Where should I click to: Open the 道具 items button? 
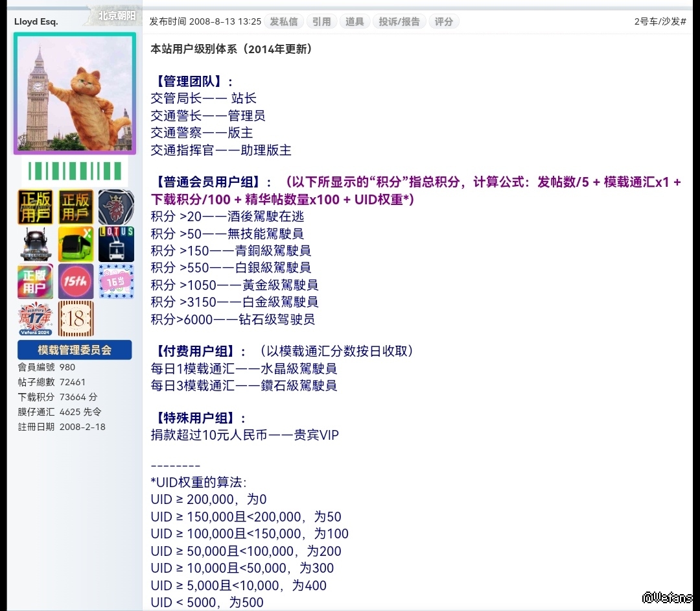pos(355,21)
